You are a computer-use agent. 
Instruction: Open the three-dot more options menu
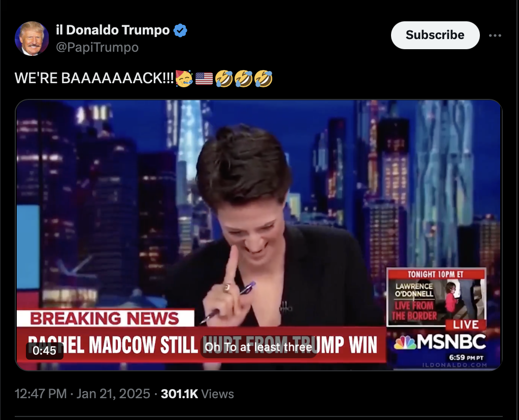[495, 36]
